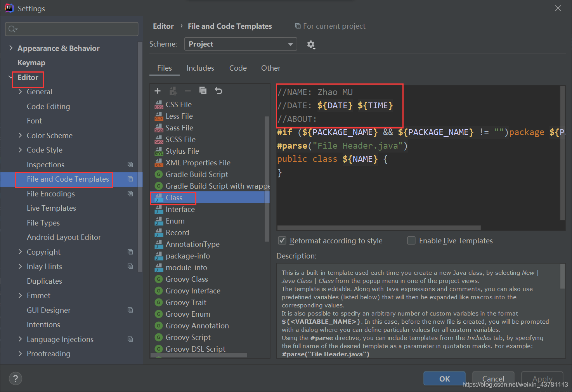Screen dimensions: 572x392
Task: Click template list vertical scrollbar
Action: click(x=267, y=179)
